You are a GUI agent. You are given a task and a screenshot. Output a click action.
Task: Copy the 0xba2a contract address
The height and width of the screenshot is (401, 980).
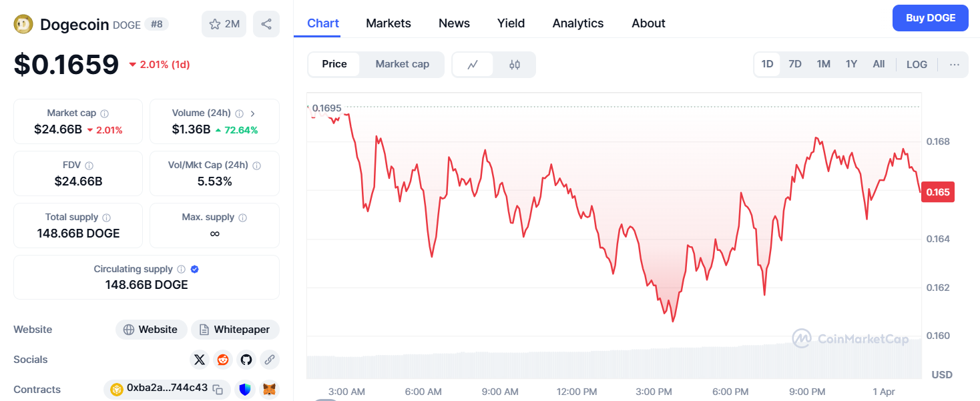[x=218, y=389]
